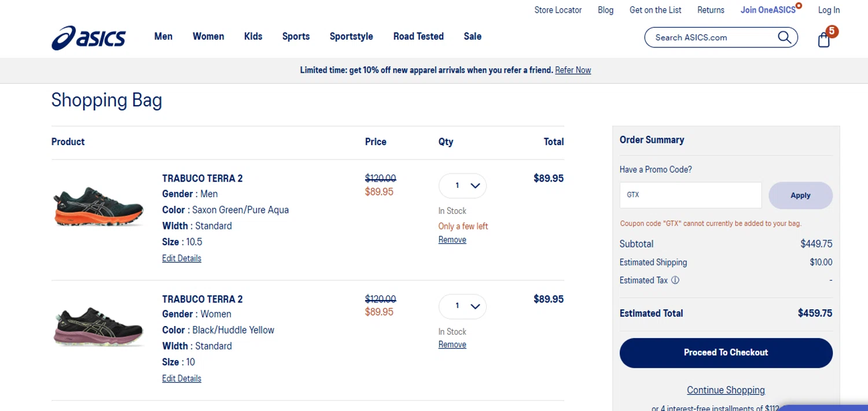
Task: Open the Sportstyle menu
Action: click(x=351, y=36)
